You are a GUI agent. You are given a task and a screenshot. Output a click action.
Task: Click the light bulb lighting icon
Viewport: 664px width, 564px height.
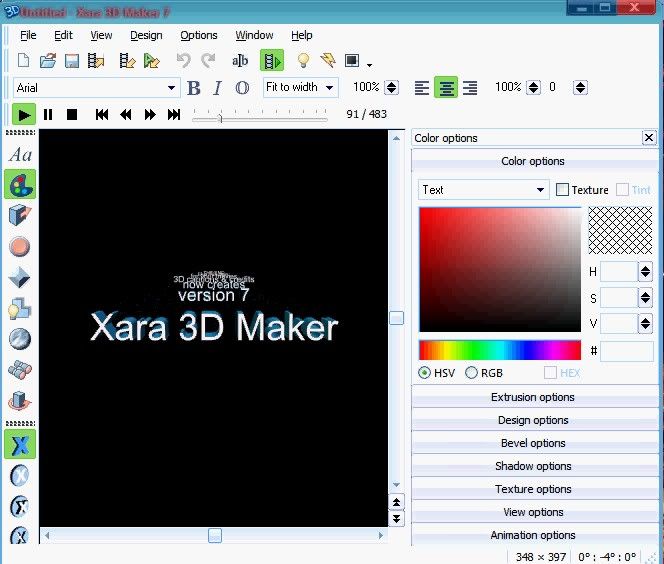(x=303, y=61)
